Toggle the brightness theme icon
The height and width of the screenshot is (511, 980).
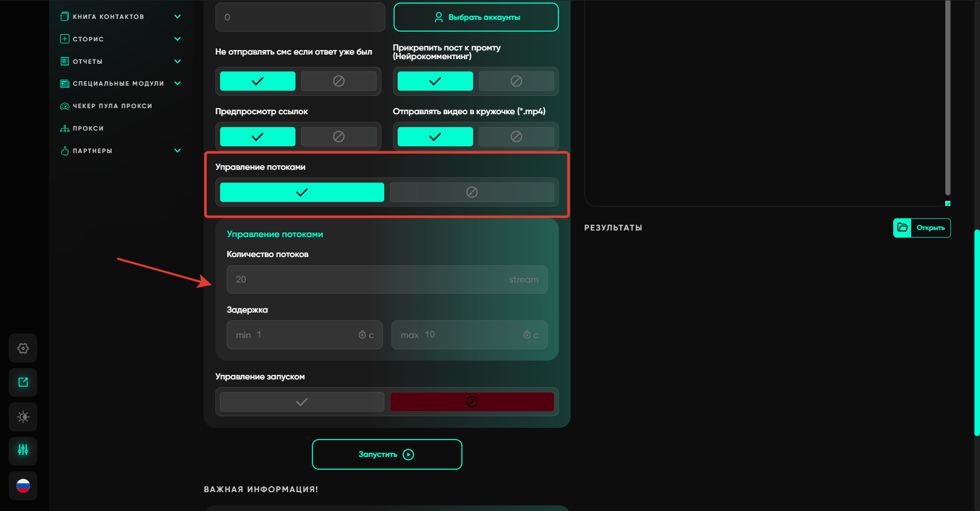23,417
